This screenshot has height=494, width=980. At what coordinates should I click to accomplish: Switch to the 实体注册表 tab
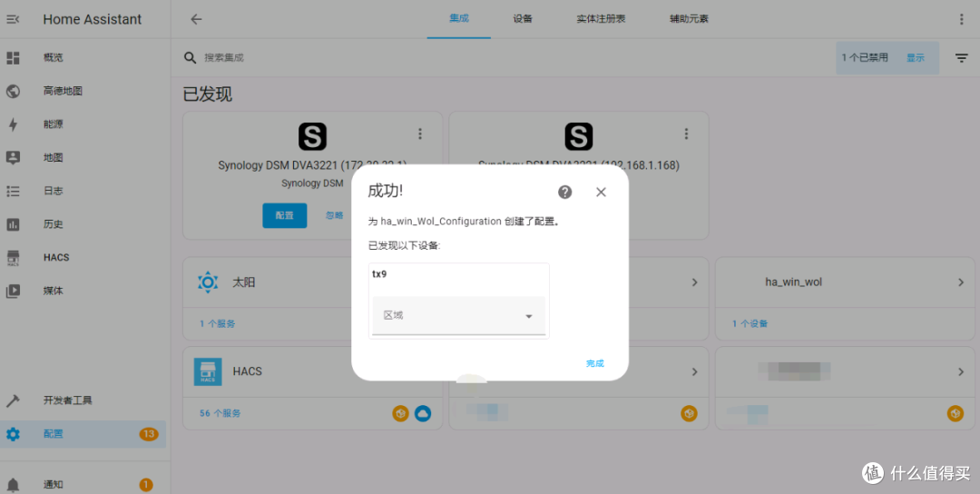(x=601, y=19)
